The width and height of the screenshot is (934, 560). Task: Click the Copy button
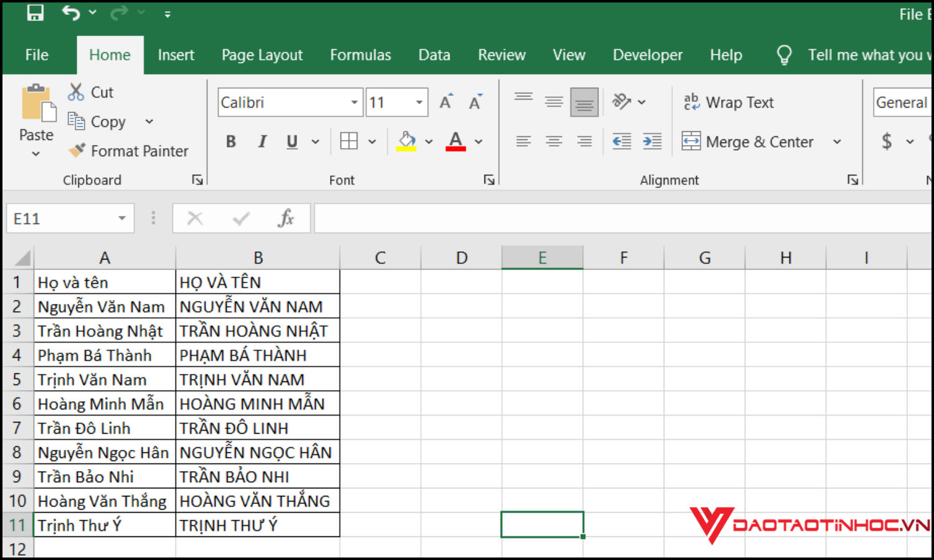point(100,121)
